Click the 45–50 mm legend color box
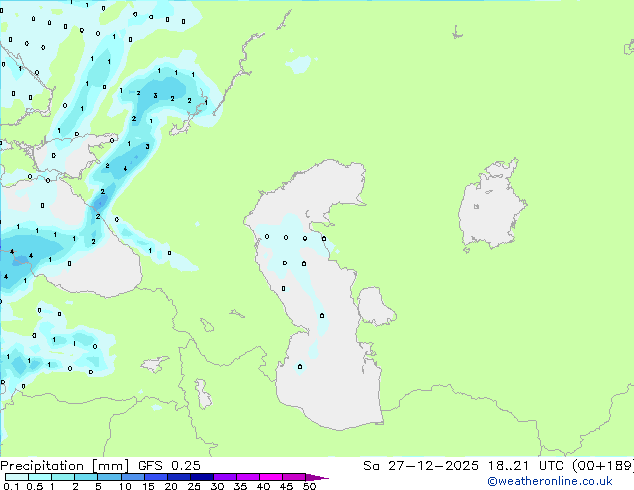 (x=294, y=477)
